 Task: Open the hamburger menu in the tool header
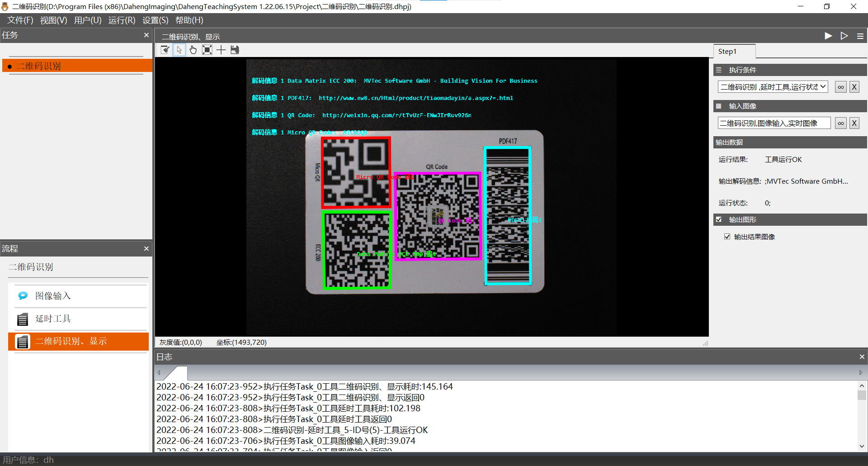pos(860,36)
